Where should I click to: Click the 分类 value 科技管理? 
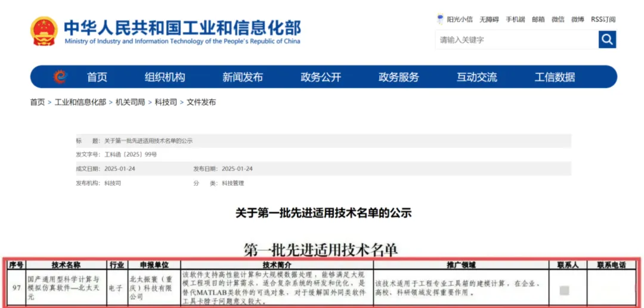click(x=233, y=183)
